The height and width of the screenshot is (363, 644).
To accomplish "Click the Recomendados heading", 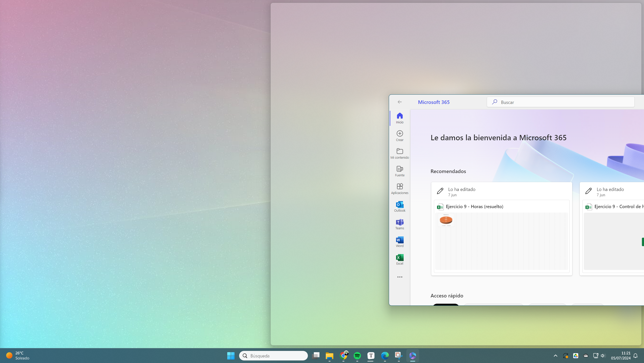I will click(x=448, y=171).
